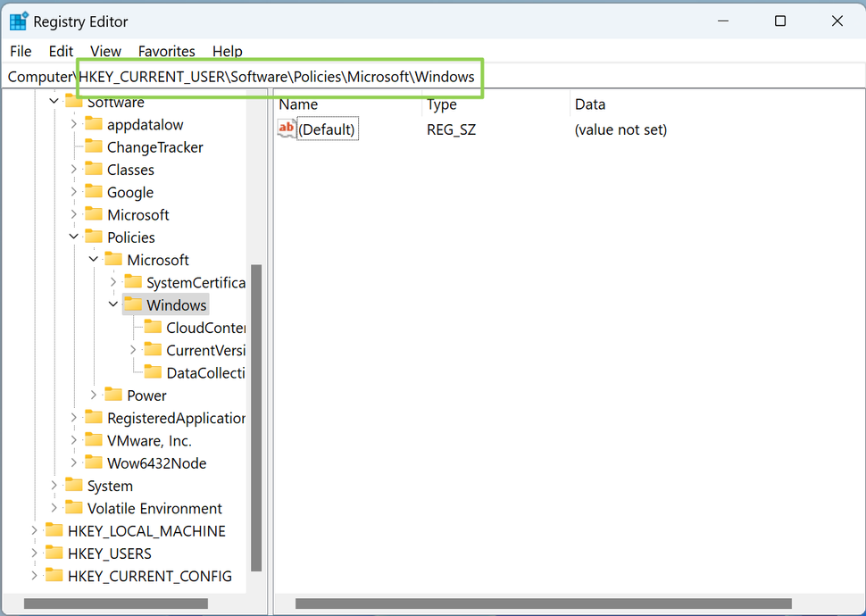Click the ab string icon beside (Default)
The width and height of the screenshot is (866, 616).
[x=286, y=128]
